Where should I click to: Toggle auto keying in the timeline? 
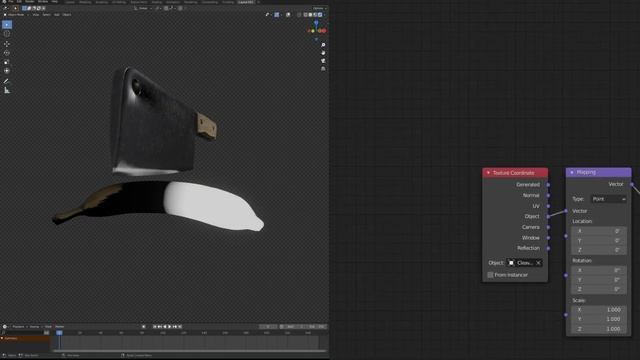click(x=143, y=327)
